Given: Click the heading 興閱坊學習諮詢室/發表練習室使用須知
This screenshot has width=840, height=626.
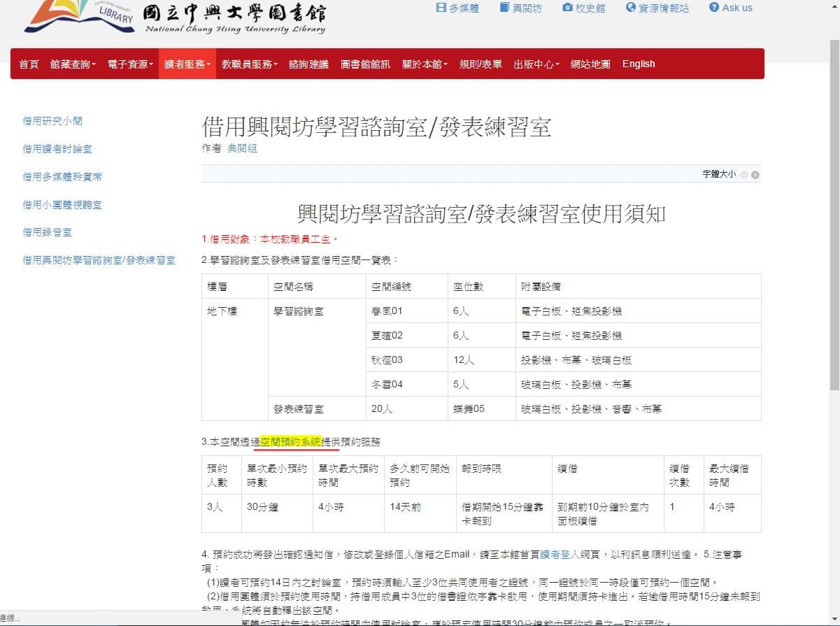Looking at the screenshot, I should (x=481, y=213).
